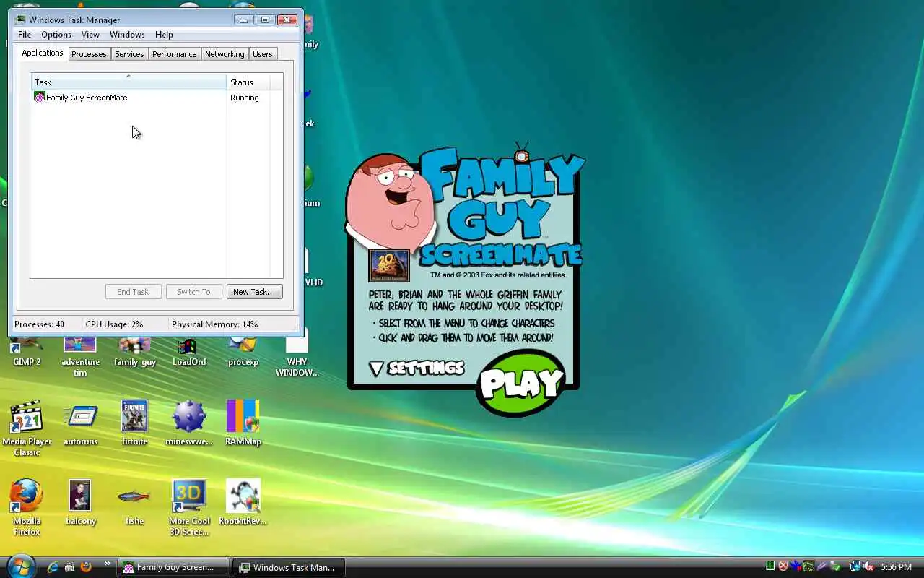The image size is (924, 578).
Task: Select the fittnite desktop icon
Action: [x=135, y=423]
